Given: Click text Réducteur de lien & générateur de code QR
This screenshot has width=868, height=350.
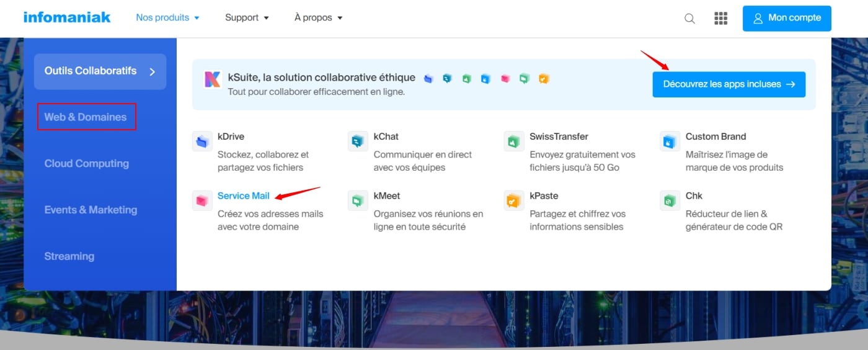Looking at the screenshot, I should 734,220.
